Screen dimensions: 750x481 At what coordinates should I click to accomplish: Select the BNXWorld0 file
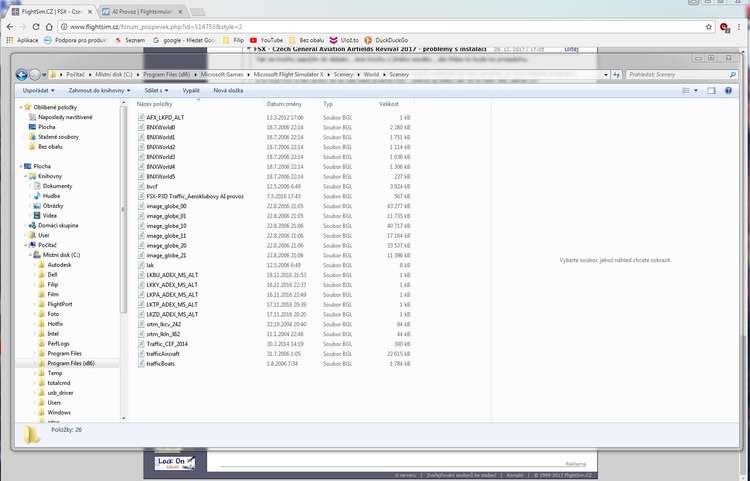point(156,127)
